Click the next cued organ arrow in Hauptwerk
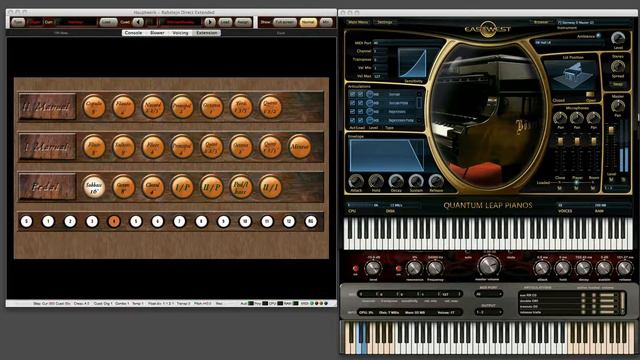This screenshot has height=360, width=640. click(210, 22)
